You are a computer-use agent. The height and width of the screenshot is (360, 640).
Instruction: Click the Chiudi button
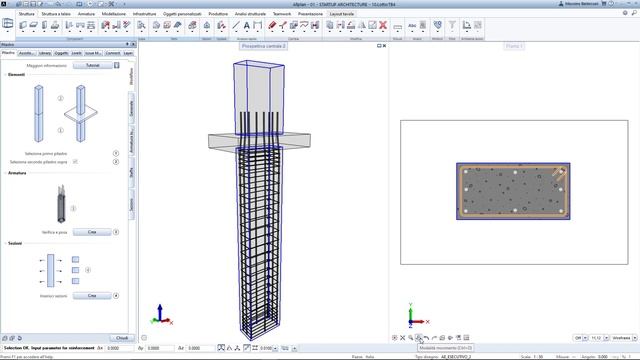click(122, 338)
